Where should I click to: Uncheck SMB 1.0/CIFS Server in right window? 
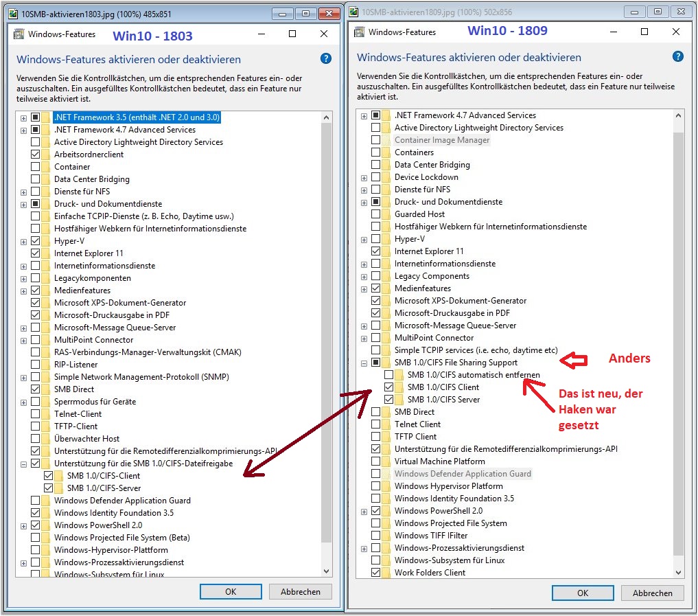point(388,400)
